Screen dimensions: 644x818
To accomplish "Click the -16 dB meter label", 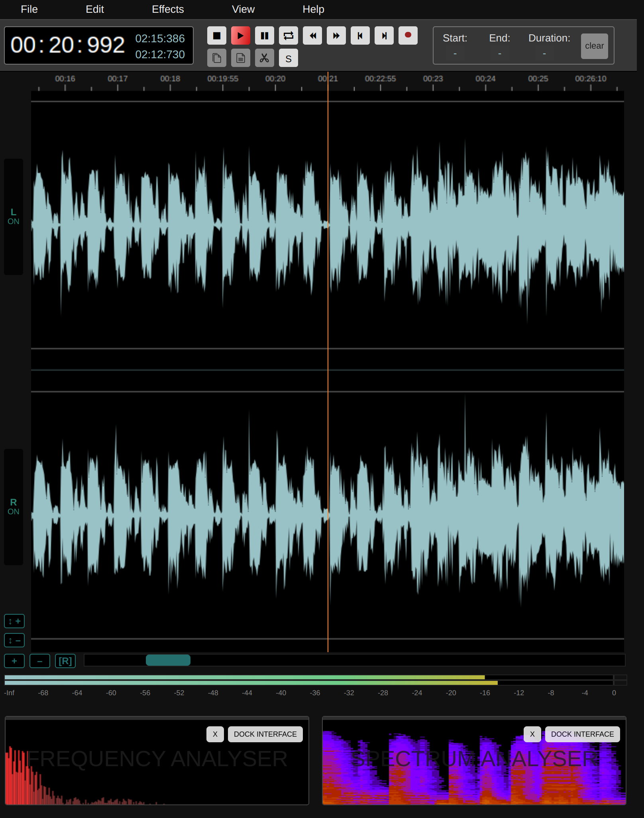I will pos(485,693).
